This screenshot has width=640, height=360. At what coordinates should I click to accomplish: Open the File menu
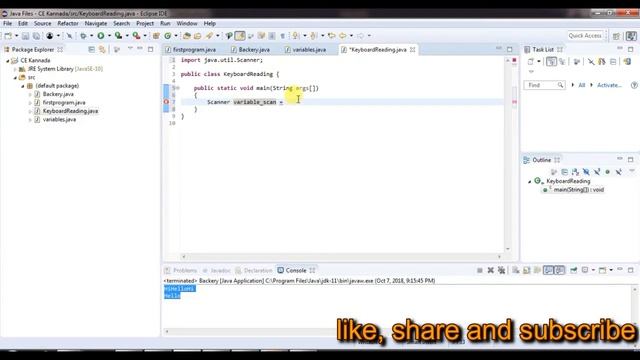(7, 24)
